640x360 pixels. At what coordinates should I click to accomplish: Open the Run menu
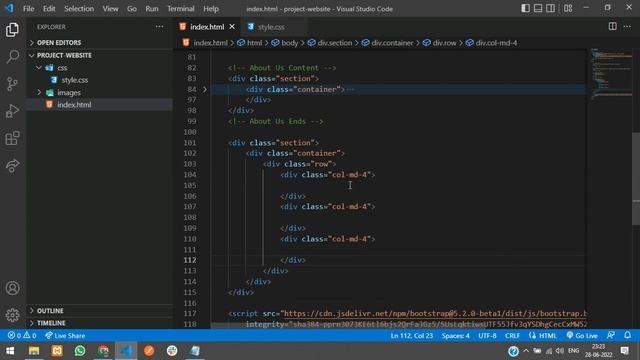[x=151, y=9]
